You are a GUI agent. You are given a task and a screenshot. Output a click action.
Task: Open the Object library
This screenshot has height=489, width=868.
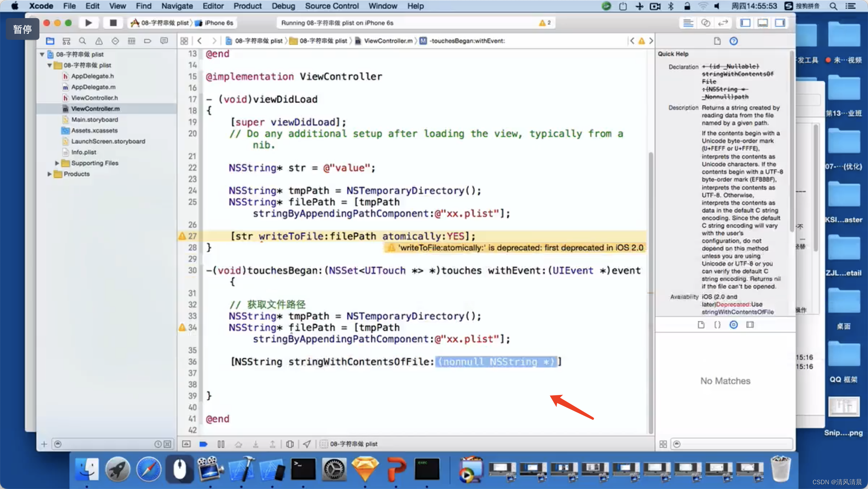[733, 324]
